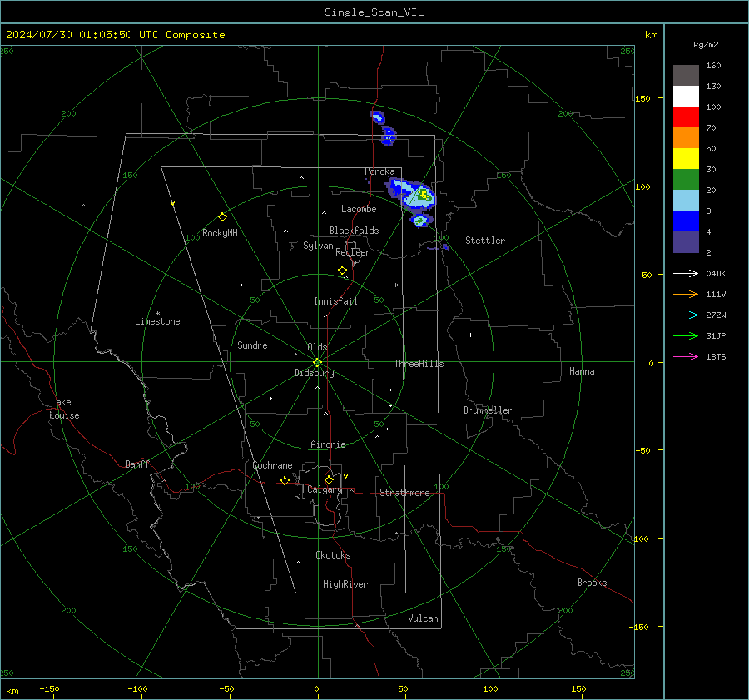Viewport: 749px width, 700px height.
Task: Click the orange 50-70 legend color block
Action: tap(686, 138)
